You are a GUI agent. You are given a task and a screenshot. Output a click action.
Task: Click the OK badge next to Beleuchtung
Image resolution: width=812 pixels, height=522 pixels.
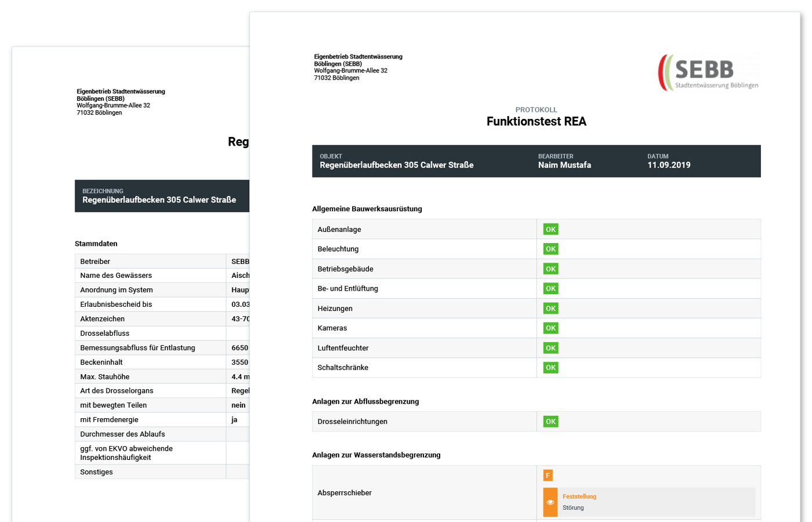(550, 249)
